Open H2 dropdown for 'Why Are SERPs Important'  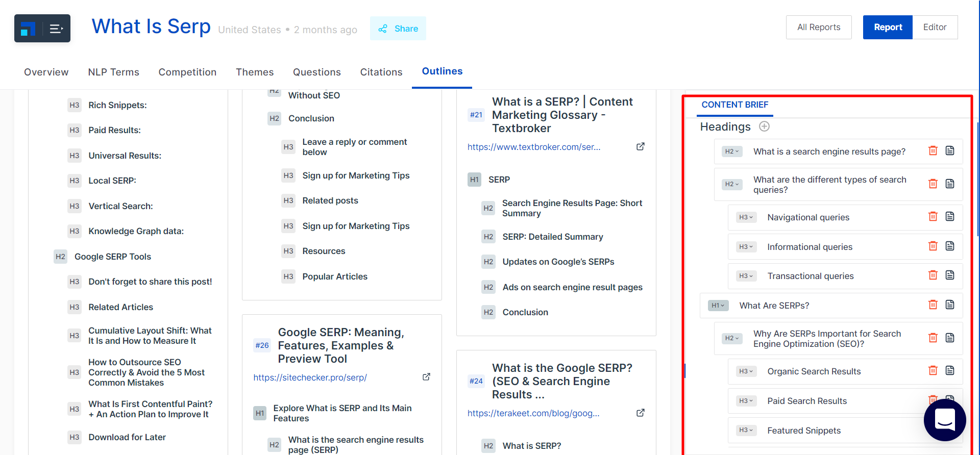click(732, 338)
